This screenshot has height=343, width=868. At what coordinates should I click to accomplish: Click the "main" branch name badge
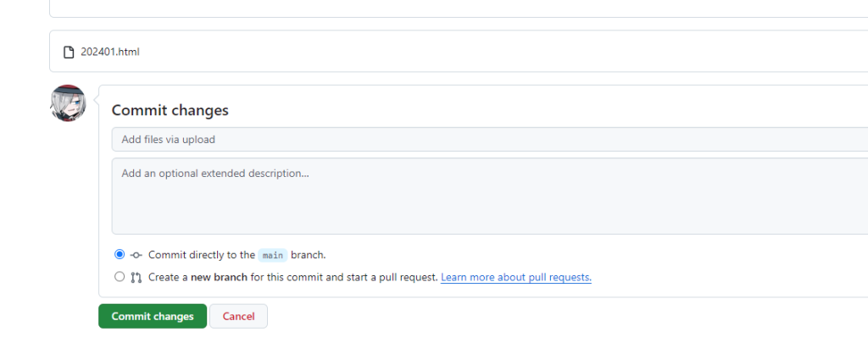pos(272,255)
